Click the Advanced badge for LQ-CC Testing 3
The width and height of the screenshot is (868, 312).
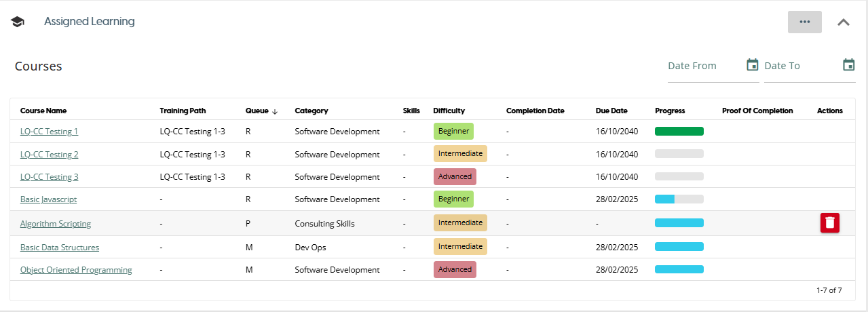point(455,177)
